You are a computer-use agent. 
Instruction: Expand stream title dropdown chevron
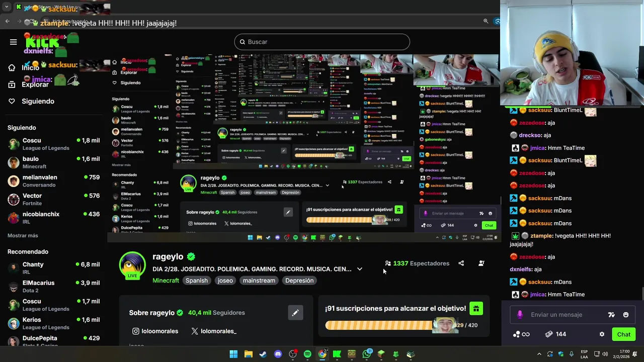click(x=359, y=269)
